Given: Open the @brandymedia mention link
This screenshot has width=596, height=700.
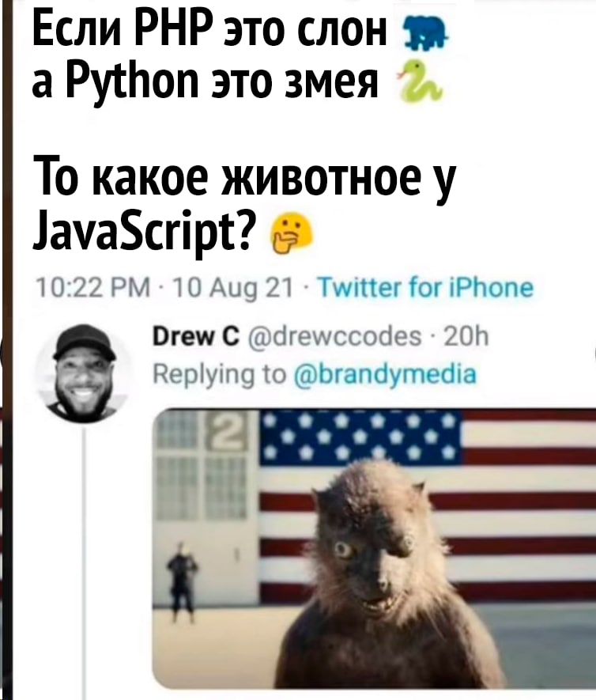Looking at the screenshot, I should coord(386,374).
